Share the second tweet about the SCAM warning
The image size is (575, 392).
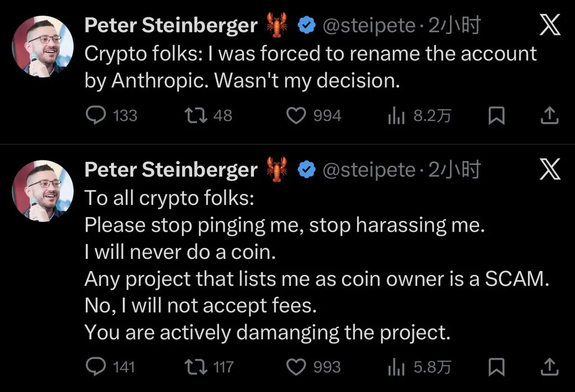tap(549, 367)
